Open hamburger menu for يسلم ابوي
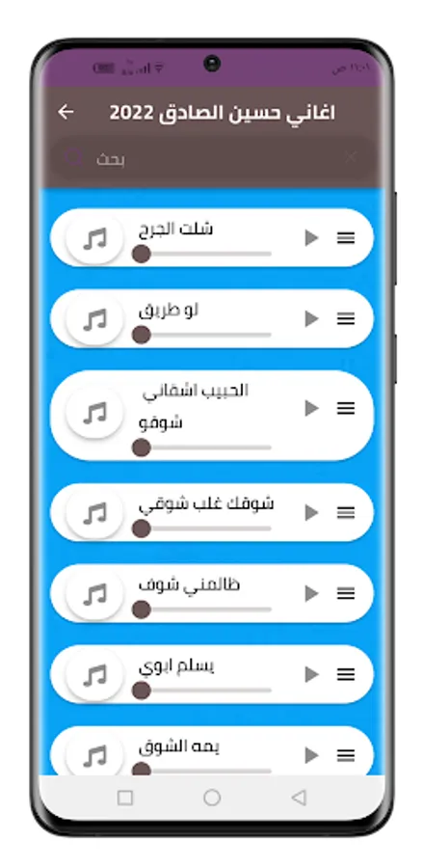This screenshot has height=868, width=423. (346, 674)
